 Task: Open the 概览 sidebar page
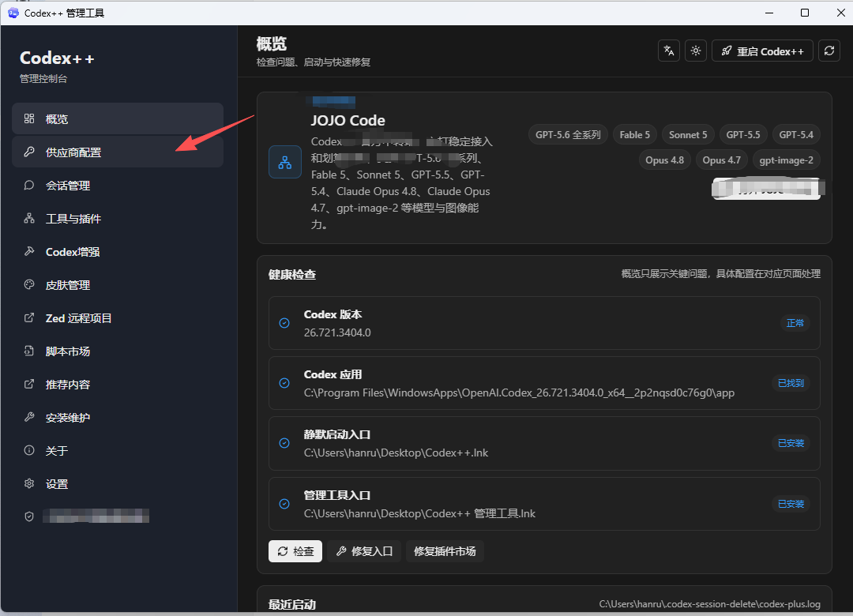coord(118,118)
